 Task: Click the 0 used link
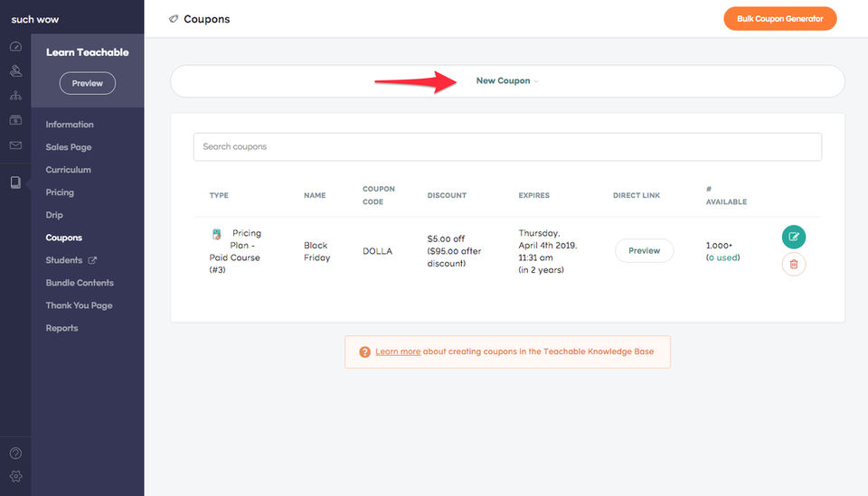(x=723, y=257)
